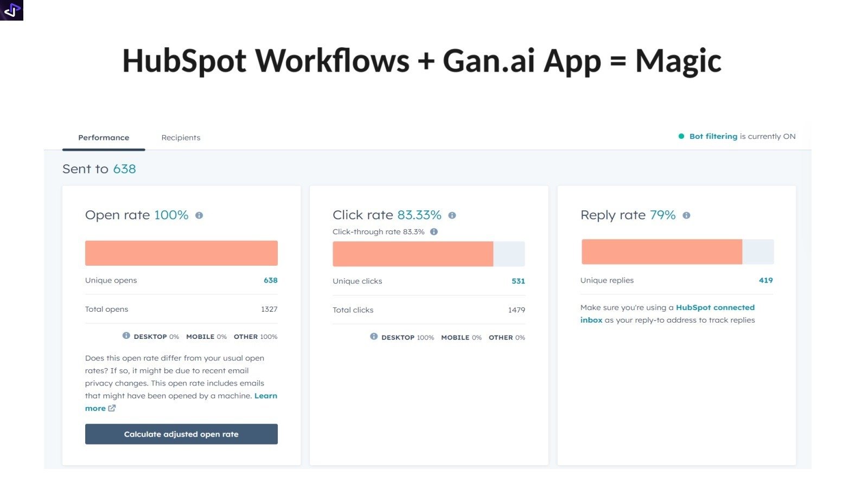Click the info icon beside Reply rate 79%
Screen dimensions: 868x488
point(686,215)
